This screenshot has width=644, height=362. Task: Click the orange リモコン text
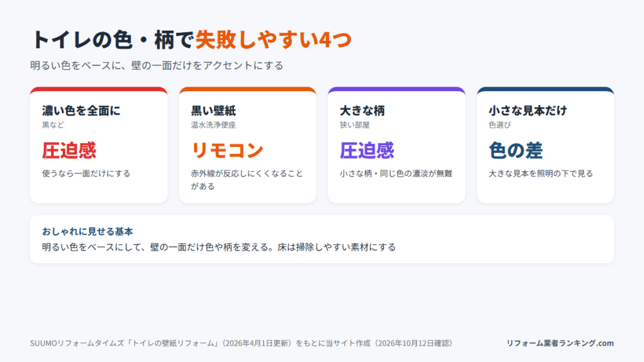pyautogui.click(x=227, y=150)
